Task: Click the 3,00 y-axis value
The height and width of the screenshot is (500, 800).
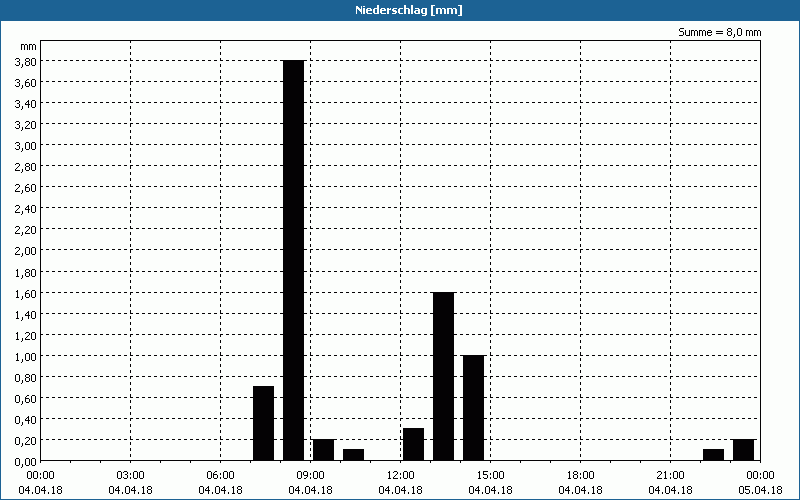Action: [x=25, y=146]
